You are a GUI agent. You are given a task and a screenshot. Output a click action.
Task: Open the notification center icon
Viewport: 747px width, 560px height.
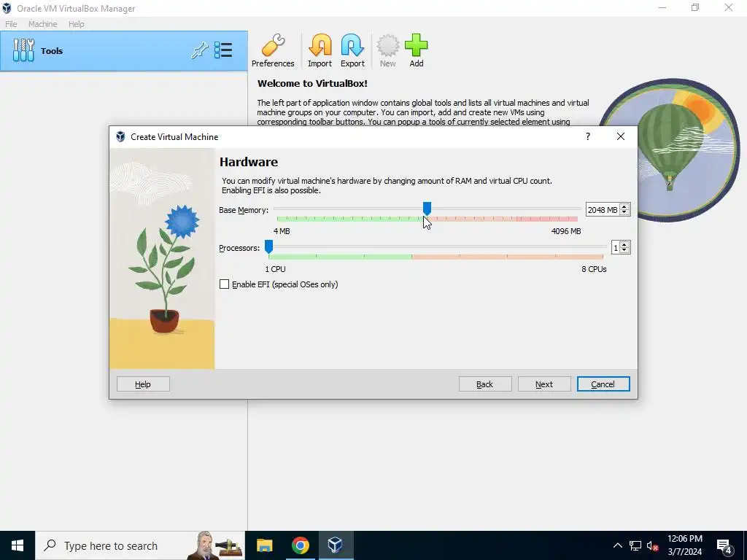[x=724, y=546]
